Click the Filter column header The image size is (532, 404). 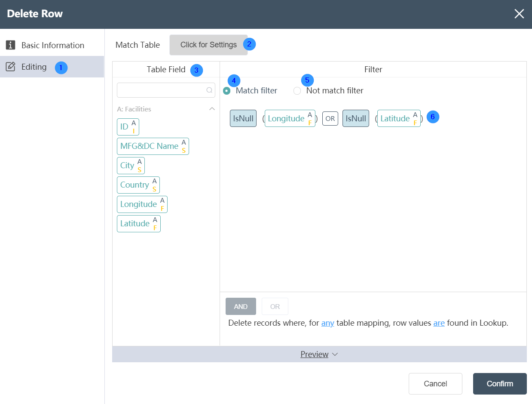373,69
